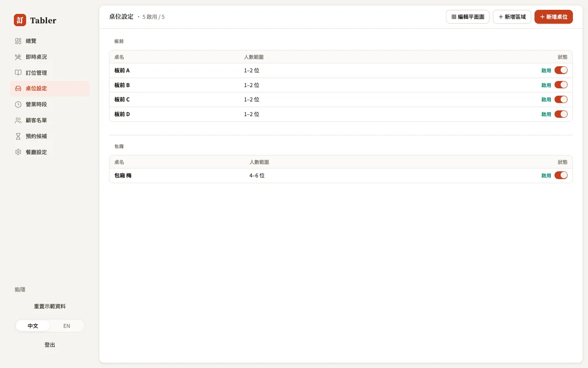588x368 pixels.
Task: Click the 登出 button
Action: [50, 345]
